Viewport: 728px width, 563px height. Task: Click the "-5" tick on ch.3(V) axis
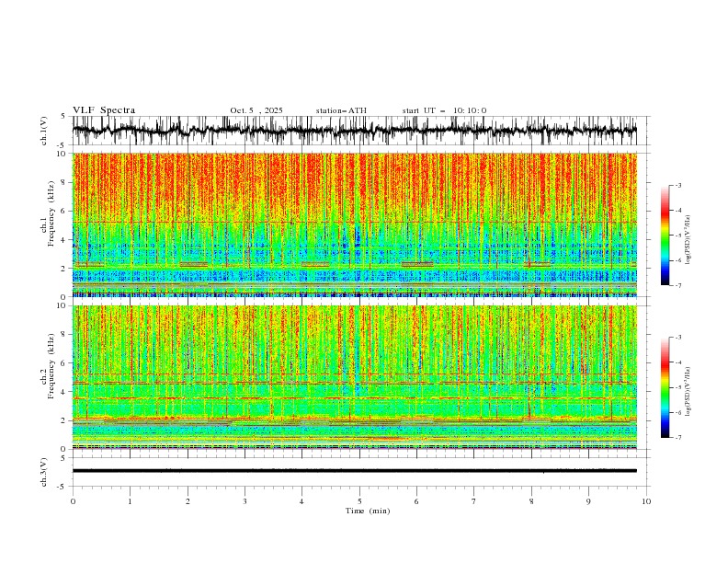coord(63,487)
